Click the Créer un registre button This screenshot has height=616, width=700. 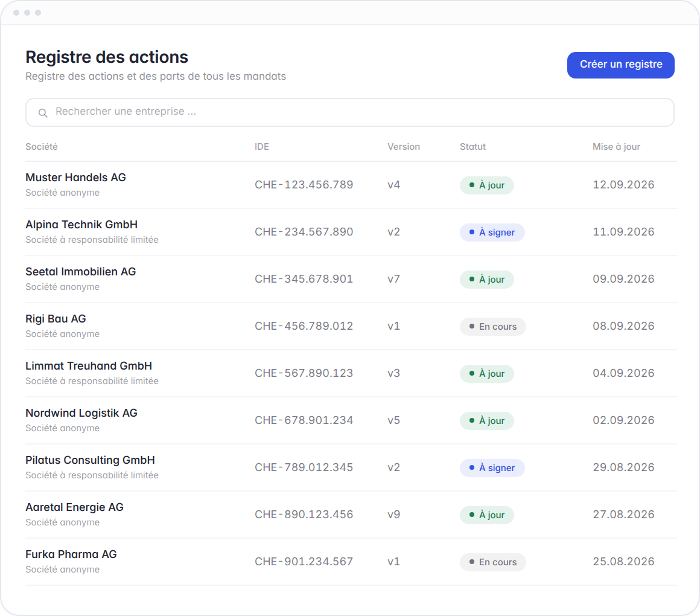coord(620,65)
